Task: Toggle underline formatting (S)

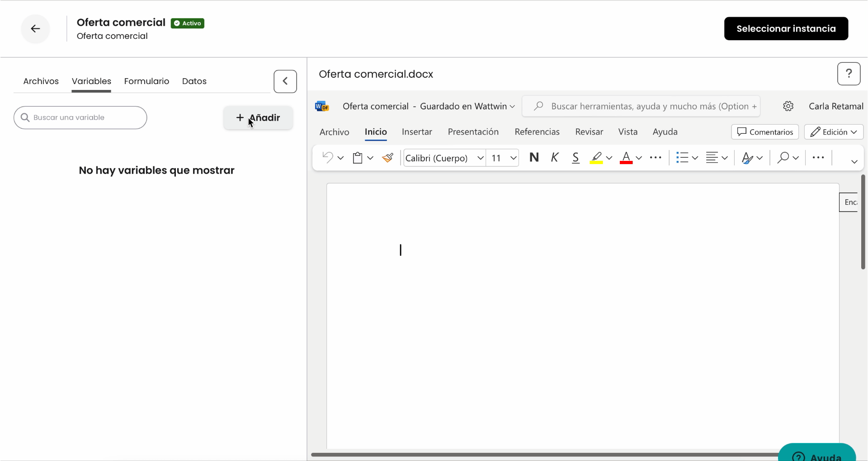Action: point(576,158)
